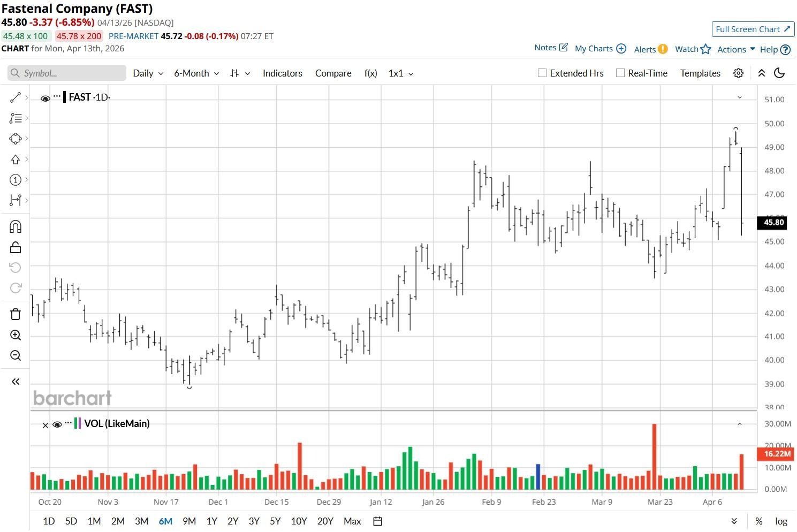The height and width of the screenshot is (532, 797).
Task: Open the 1x1 grid layout dropdown
Action: click(401, 73)
